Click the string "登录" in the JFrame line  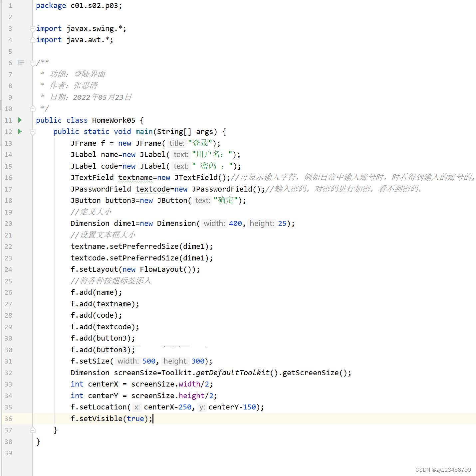tap(200, 143)
